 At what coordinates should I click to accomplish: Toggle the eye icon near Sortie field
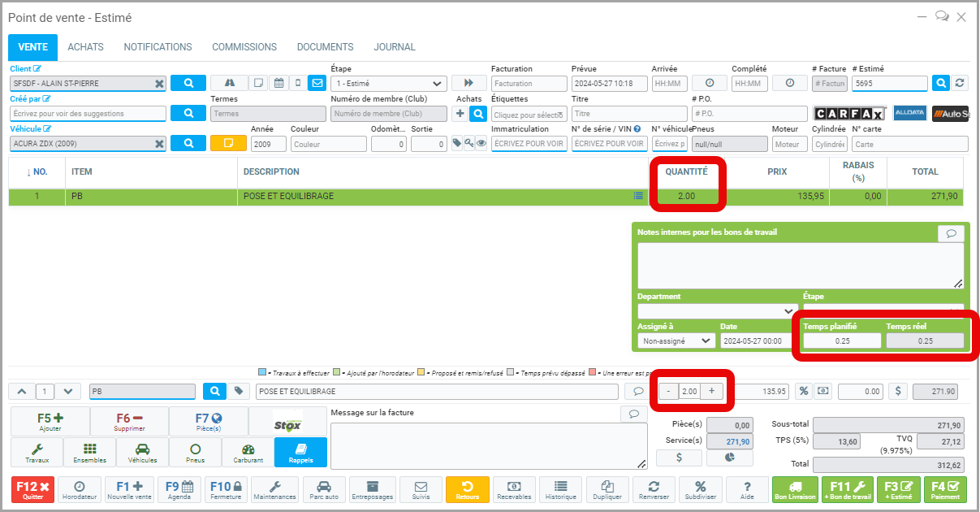point(481,144)
